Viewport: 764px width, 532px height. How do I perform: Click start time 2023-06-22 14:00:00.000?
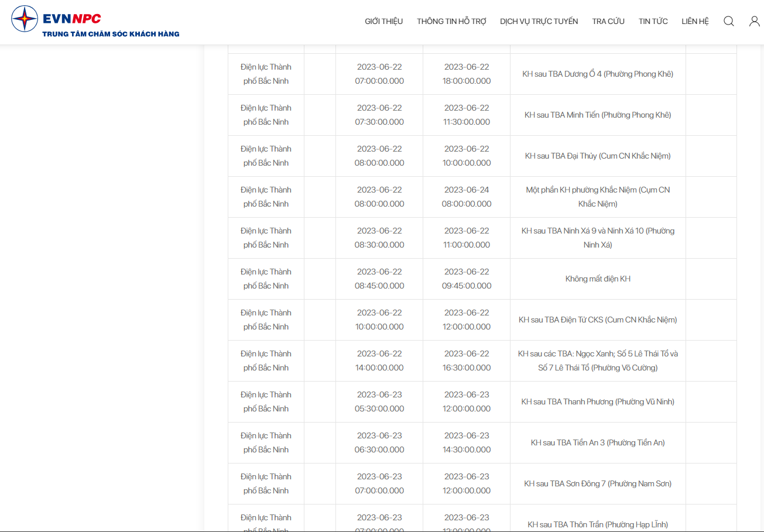tap(379, 361)
